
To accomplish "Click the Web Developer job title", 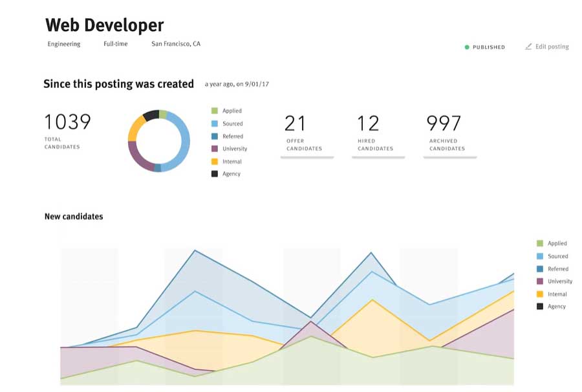I will click(x=103, y=25).
